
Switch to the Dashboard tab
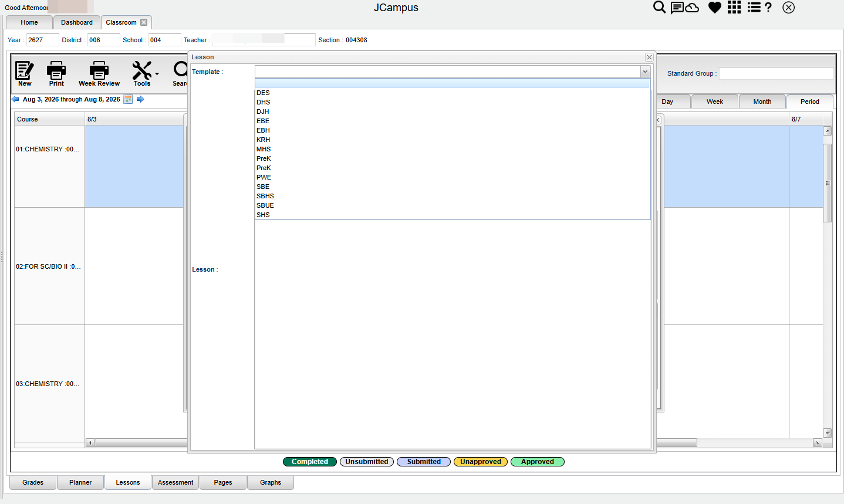77,22
